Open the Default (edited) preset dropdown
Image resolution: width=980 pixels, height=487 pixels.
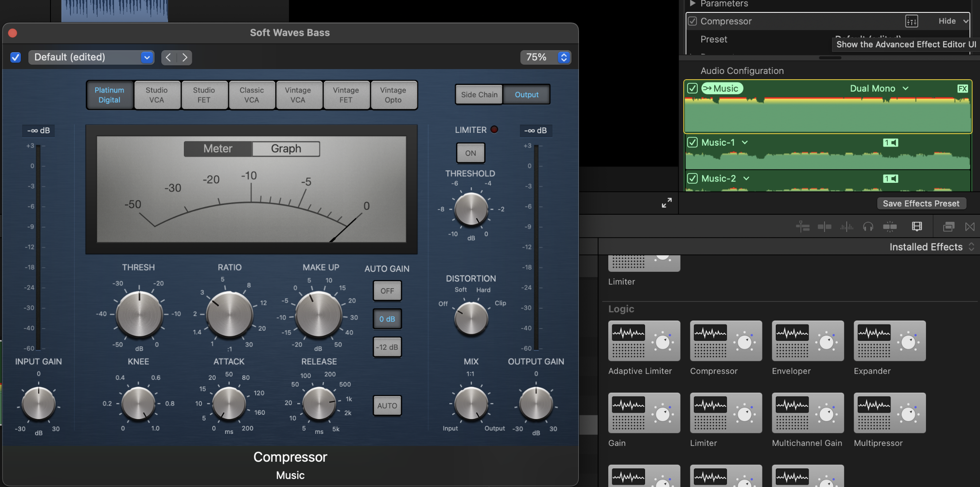click(147, 58)
